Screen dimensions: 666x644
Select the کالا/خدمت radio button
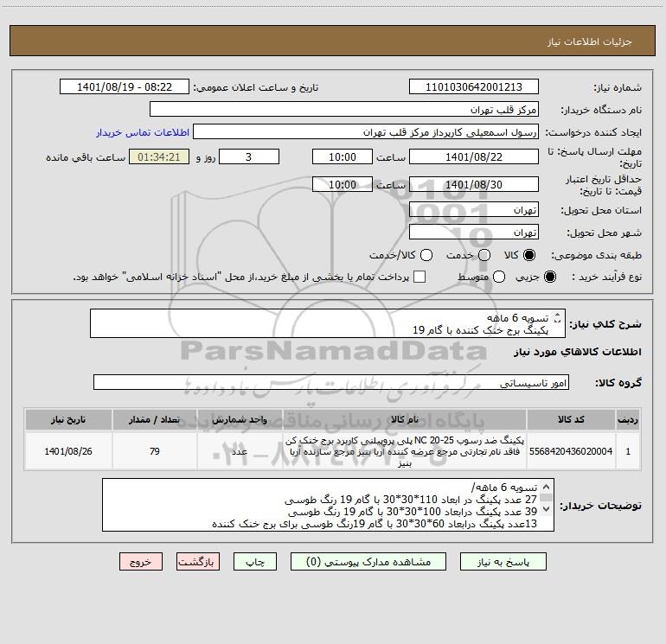pyautogui.click(x=426, y=255)
